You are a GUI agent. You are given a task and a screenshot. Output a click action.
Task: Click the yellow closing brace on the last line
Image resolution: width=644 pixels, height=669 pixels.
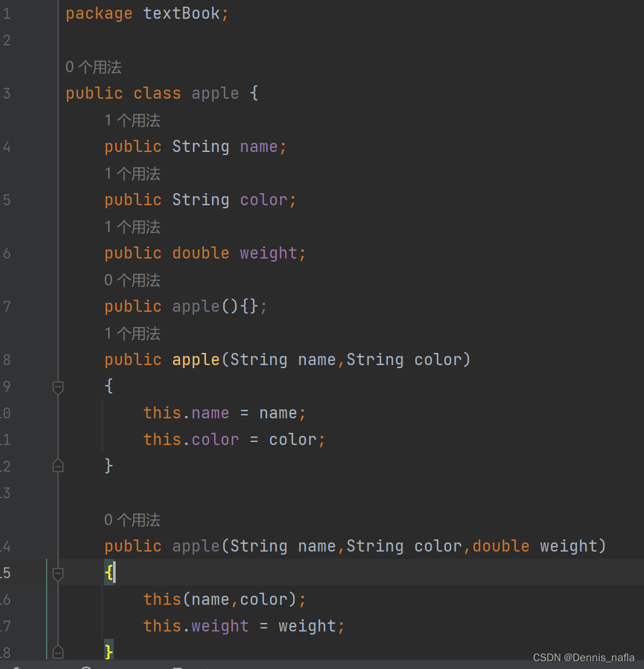109,651
